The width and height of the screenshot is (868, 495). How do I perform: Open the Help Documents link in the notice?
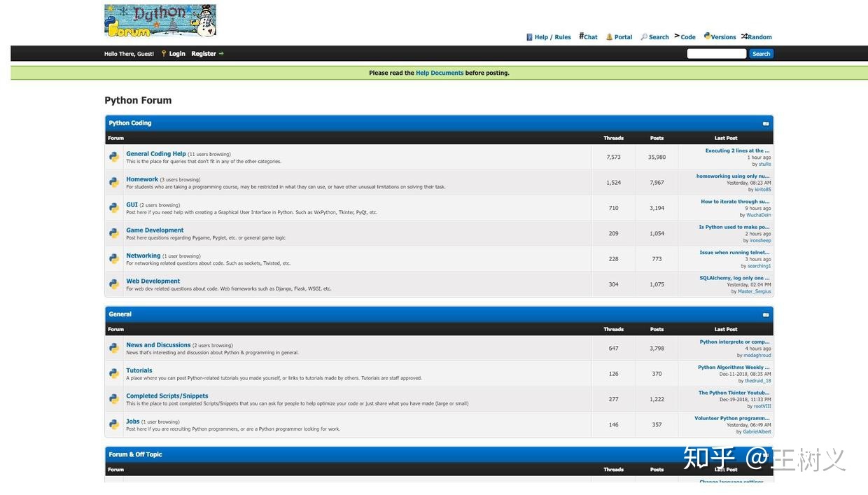pyautogui.click(x=440, y=73)
